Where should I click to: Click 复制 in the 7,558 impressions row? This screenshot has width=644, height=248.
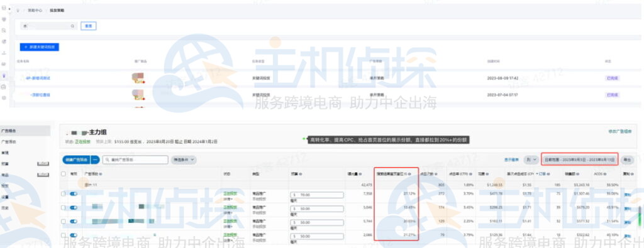[x=628, y=195]
